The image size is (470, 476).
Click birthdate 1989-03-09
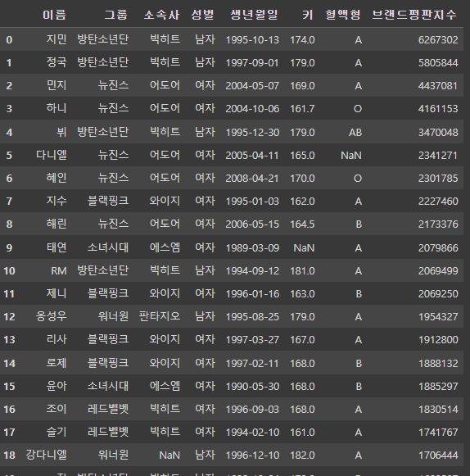pos(252,248)
